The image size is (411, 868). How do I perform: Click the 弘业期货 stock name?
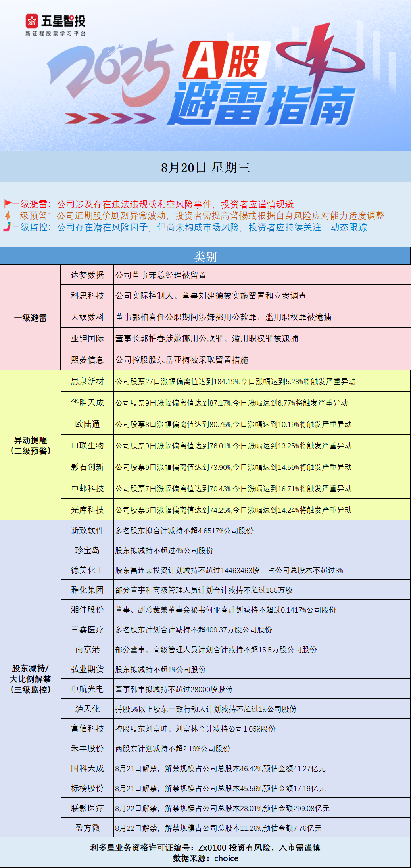point(87,669)
